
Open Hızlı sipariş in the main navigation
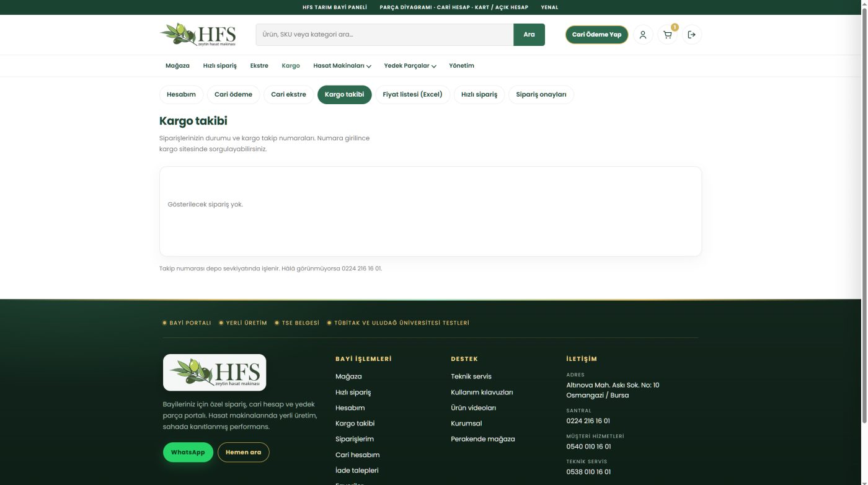pos(220,66)
